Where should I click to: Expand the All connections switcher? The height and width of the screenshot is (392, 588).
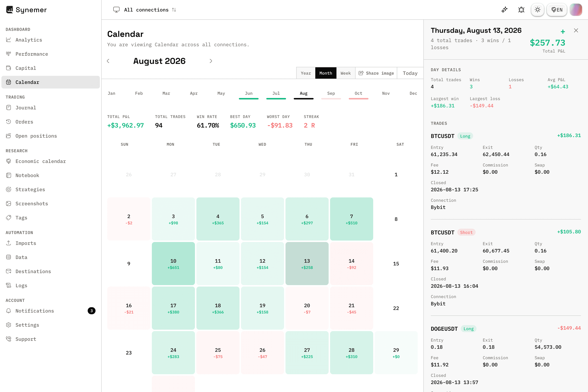pyautogui.click(x=145, y=10)
